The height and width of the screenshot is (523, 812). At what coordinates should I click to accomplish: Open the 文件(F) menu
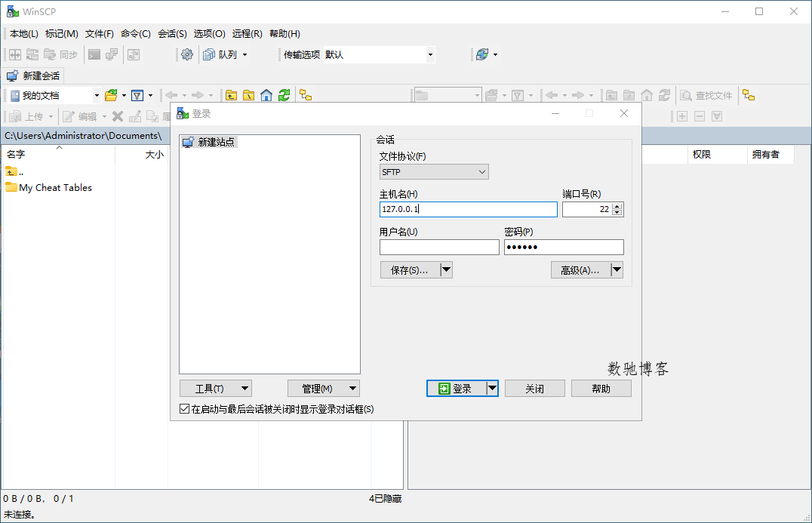click(100, 34)
